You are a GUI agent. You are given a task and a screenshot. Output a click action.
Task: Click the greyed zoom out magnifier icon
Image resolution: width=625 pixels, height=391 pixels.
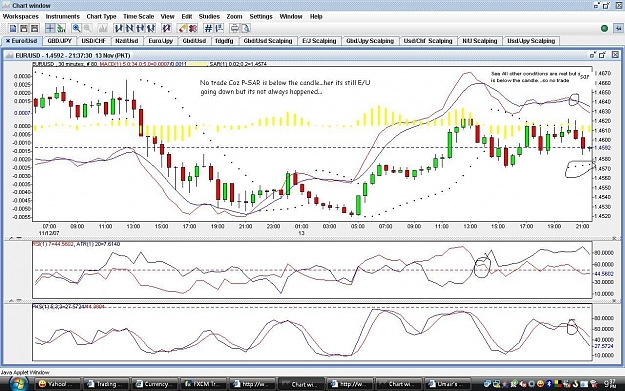(x=87, y=28)
